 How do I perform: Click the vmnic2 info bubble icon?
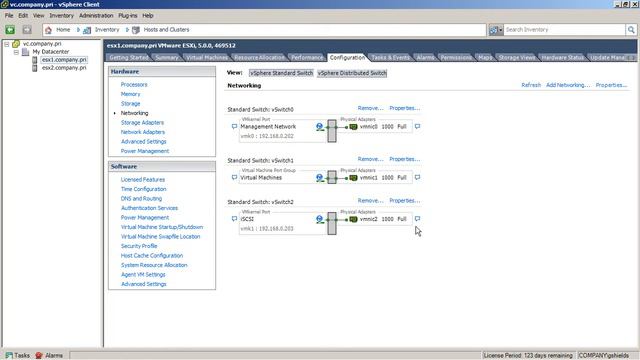click(417, 219)
